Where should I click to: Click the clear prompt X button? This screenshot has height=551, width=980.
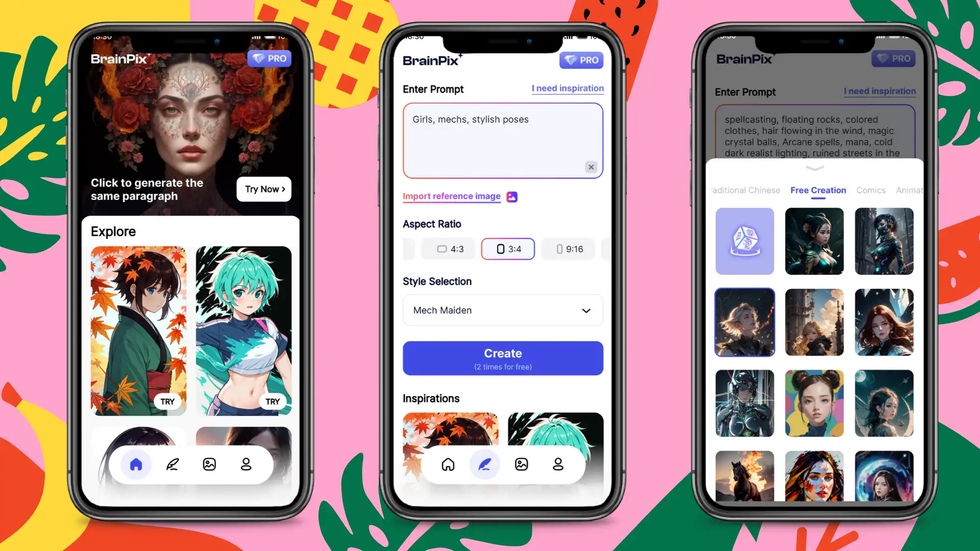click(591, 167)
